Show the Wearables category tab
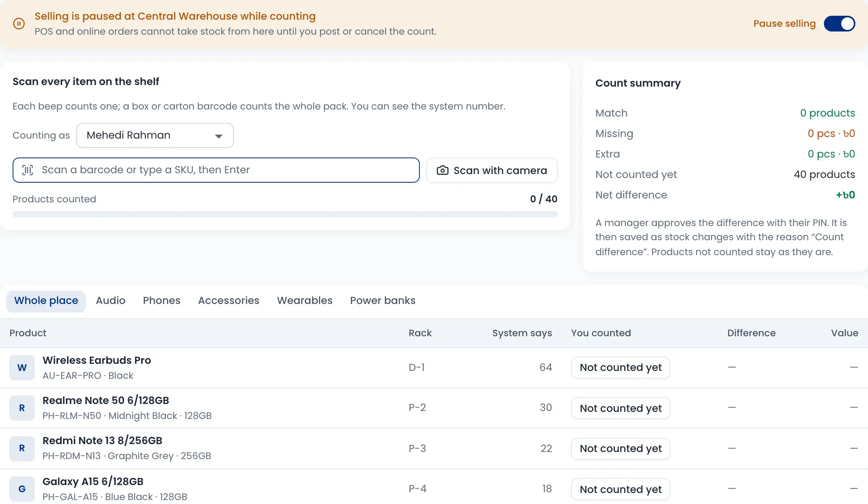Screen dimensions: 868x504 (x=305, y=301)
